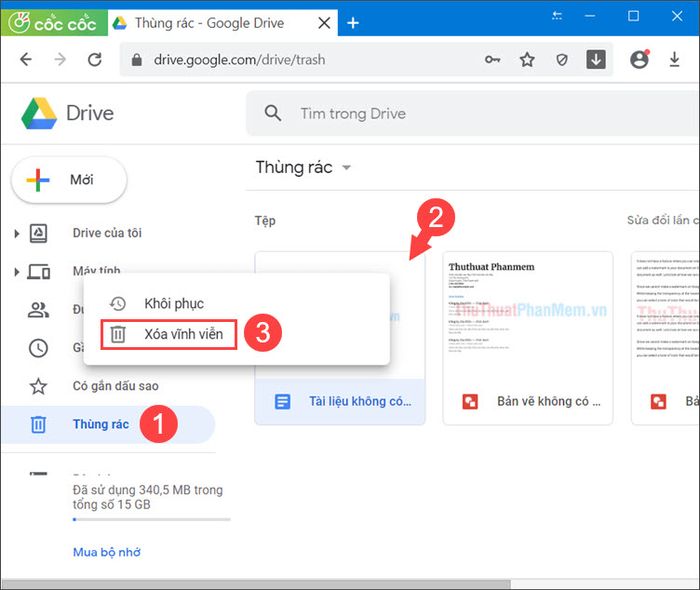Screen dimensions: 700x590
Task: Click the dark download-arrow extension icon
Action: (x=596, y=59)
